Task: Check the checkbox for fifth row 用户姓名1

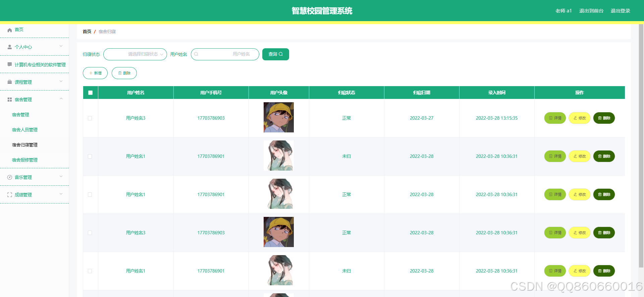Action: pos(90,271)
